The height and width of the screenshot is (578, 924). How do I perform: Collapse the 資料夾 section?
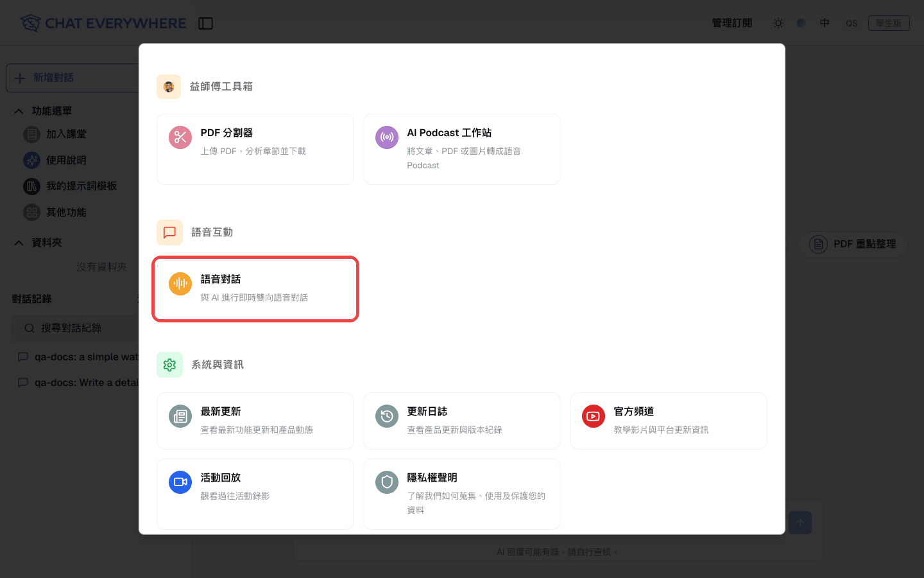click(x=19, y=243)
